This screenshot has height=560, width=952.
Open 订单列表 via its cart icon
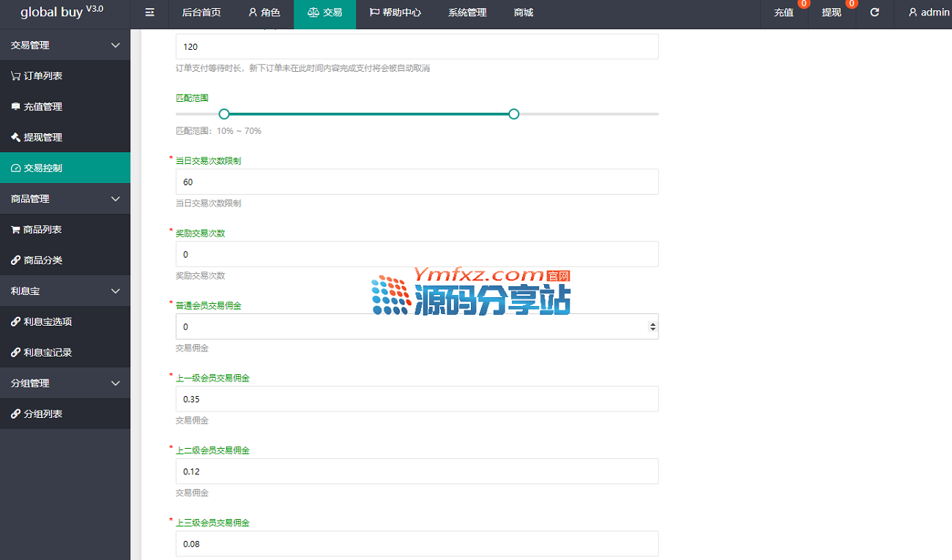click(x=16, y=76)
